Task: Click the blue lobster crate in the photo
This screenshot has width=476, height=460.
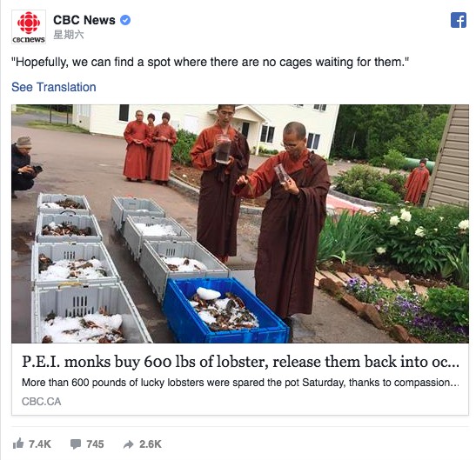Action: [x=225, y=311]
